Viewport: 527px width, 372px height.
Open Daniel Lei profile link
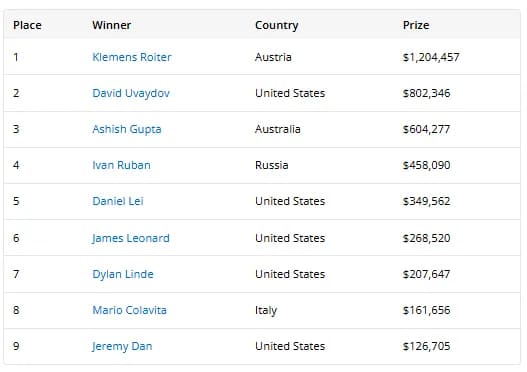click(x=118, y=201)
